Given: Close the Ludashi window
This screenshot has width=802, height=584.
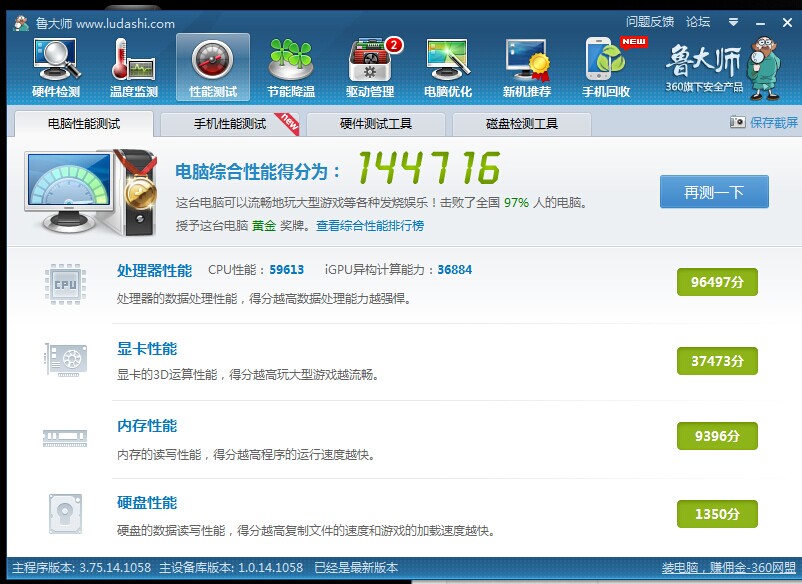Looking at the screenshot, I should pyautogui.click(x=788, y=23).
